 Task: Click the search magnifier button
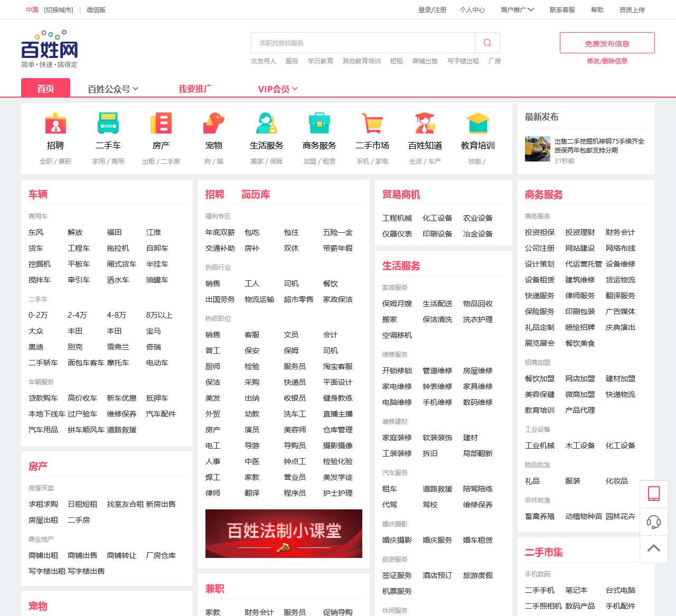click(x=487, y=43)
